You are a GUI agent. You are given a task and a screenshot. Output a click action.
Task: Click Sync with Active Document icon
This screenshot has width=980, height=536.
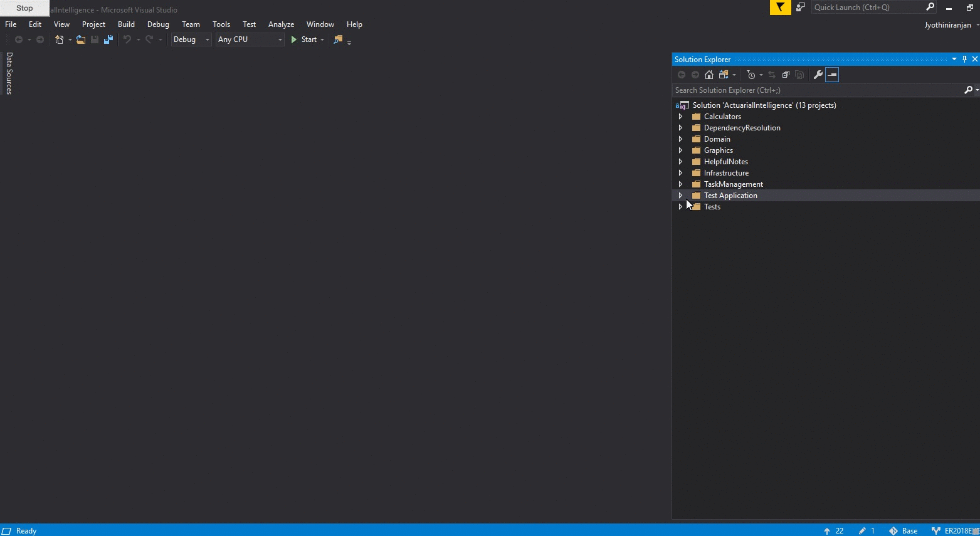[x=772, y=75]
